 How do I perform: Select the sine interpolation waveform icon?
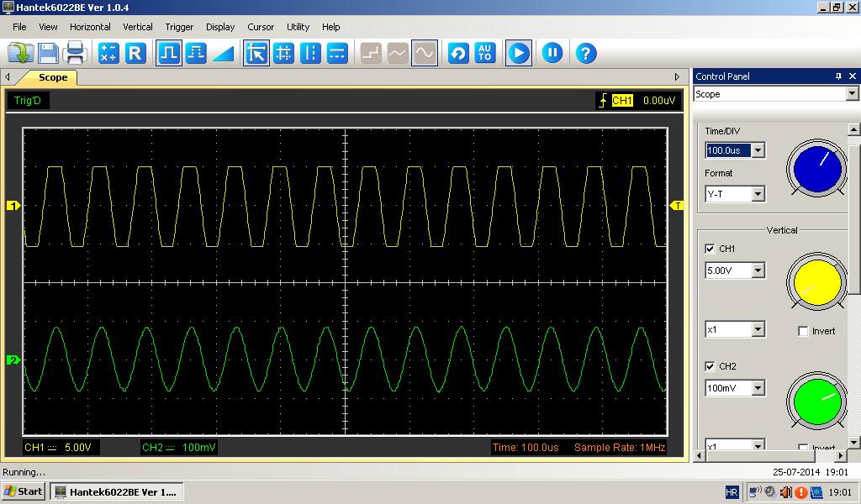(x=425, y=54)
